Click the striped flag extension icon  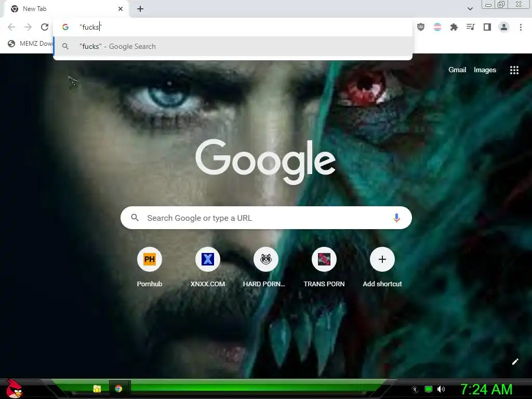[437, 27]
